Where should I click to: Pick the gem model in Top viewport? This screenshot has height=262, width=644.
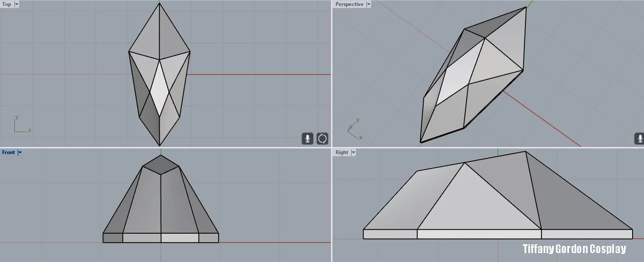click(x=159, y=74)
